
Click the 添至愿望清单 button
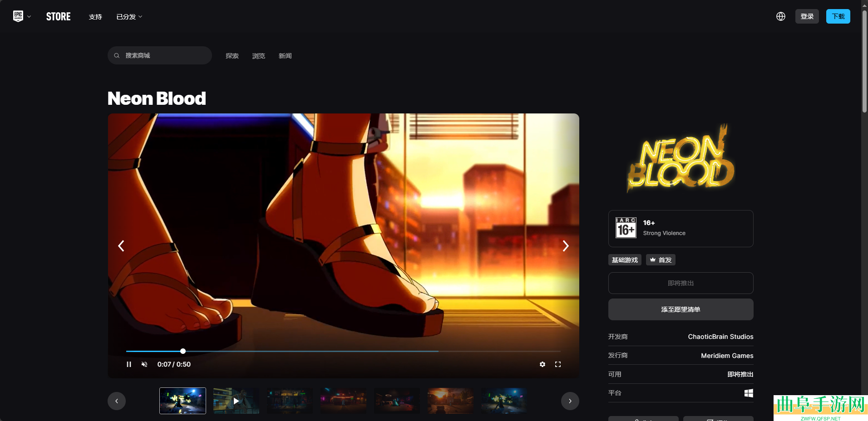(681, 309)
